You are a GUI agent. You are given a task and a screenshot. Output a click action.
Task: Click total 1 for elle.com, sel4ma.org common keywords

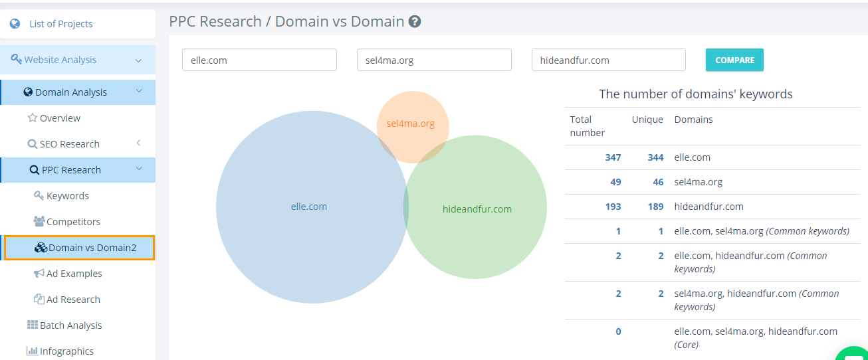pyautogui.click(x=618, y=231)
